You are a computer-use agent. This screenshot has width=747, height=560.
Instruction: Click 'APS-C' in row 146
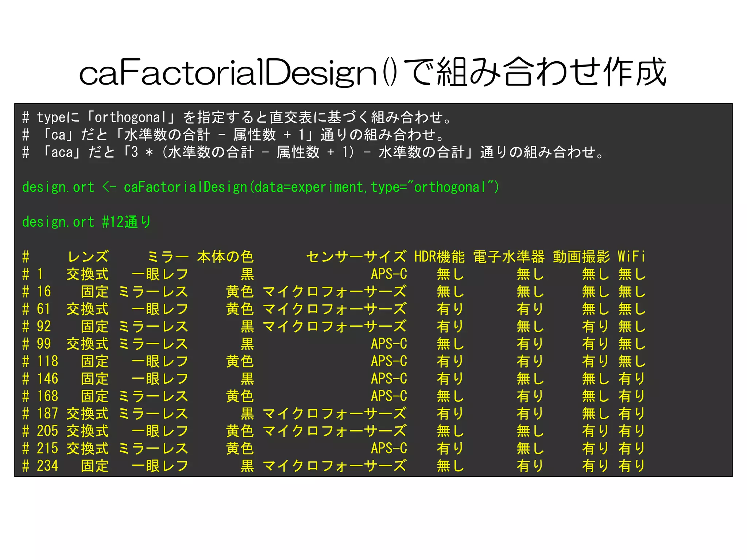pyautogui.click(x=389, y=379)
